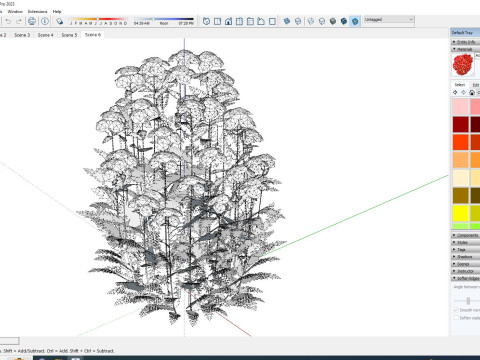
Task: Click the Default Tray title bar
Action: [465, 33]
